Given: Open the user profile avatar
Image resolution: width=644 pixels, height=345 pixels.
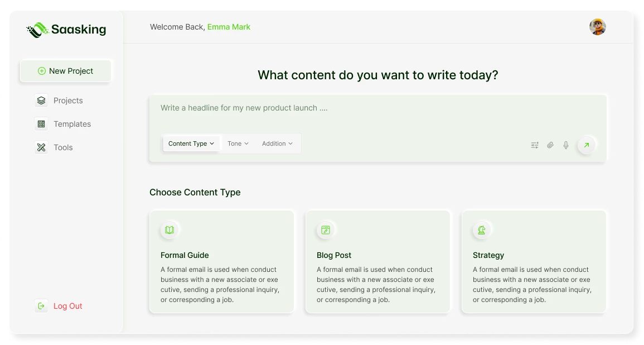Looking at the screenshot, I should coord(598,27).
